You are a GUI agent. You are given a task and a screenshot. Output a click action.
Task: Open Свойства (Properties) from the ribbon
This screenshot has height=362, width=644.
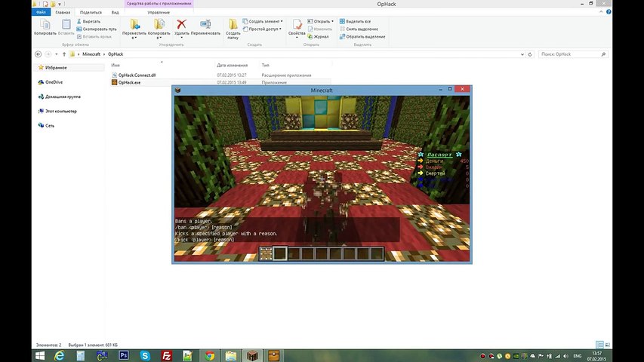tap(297, 27)
